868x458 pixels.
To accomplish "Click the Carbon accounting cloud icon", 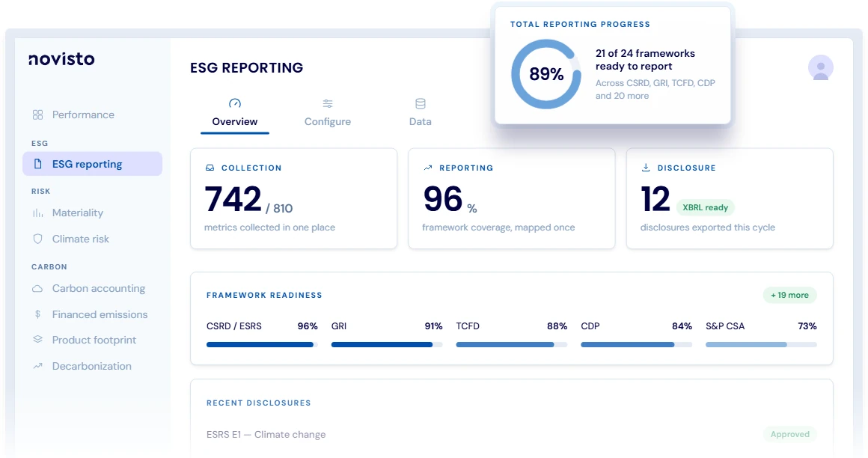I will click(37, 289).
